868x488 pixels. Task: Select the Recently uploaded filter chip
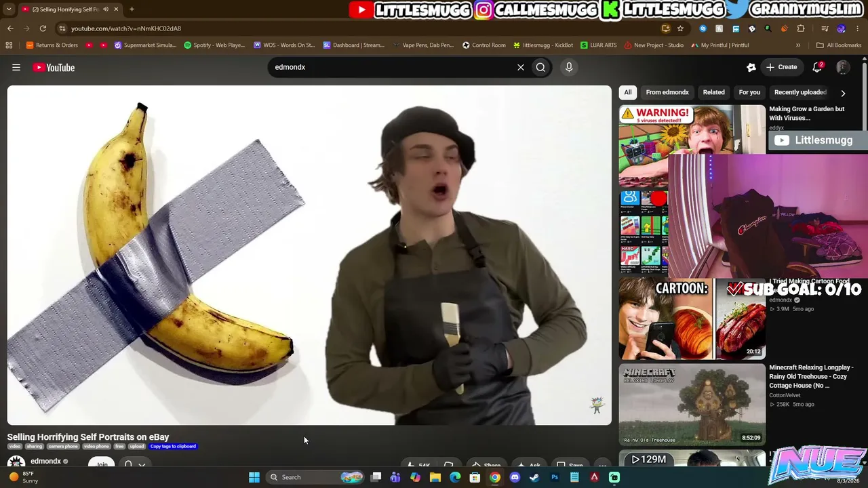(800, 92)
